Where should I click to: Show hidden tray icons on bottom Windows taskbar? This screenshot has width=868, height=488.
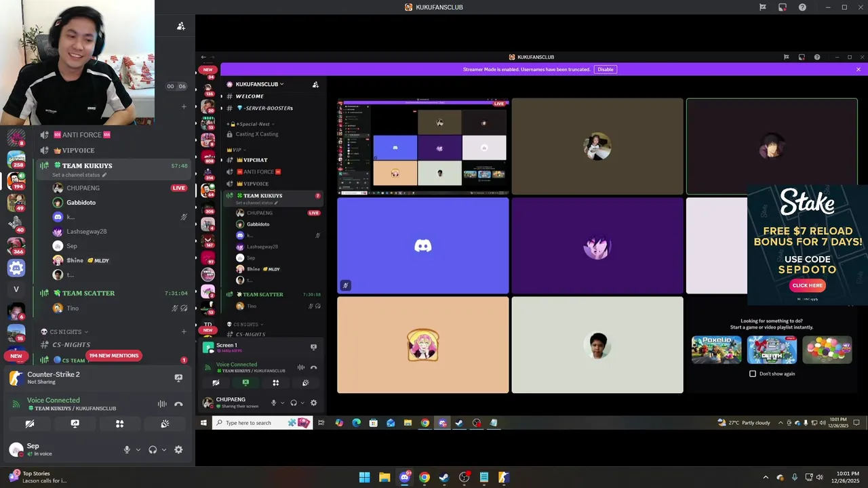pos(766,477)
